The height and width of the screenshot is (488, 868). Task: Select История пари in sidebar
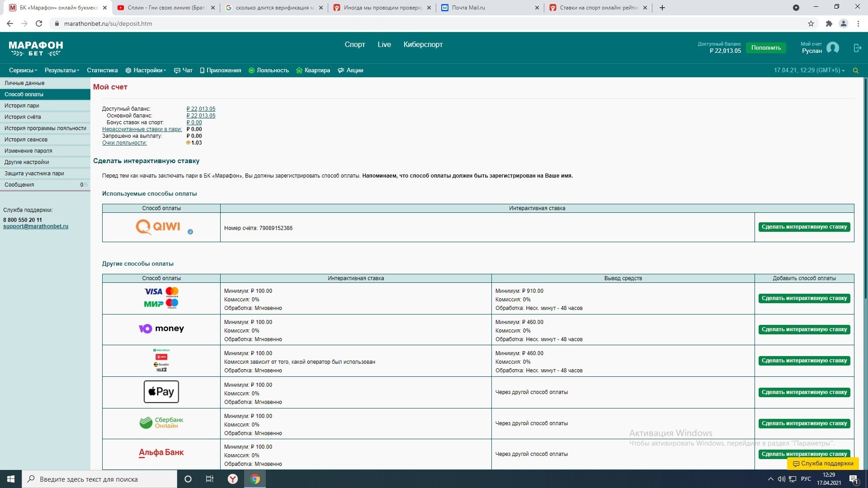[x=22, y=106]
